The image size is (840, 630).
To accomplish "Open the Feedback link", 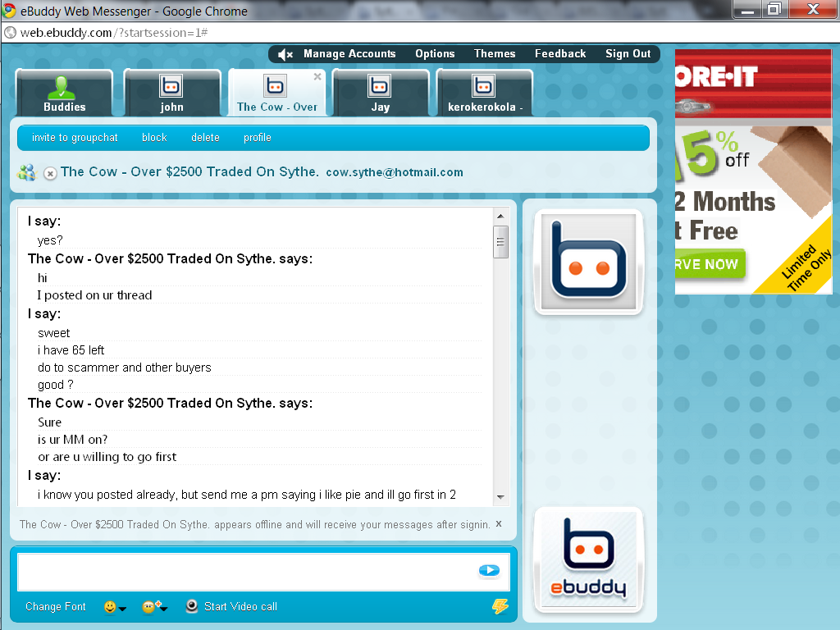I will pyautogui.click(x=559, y=53).
